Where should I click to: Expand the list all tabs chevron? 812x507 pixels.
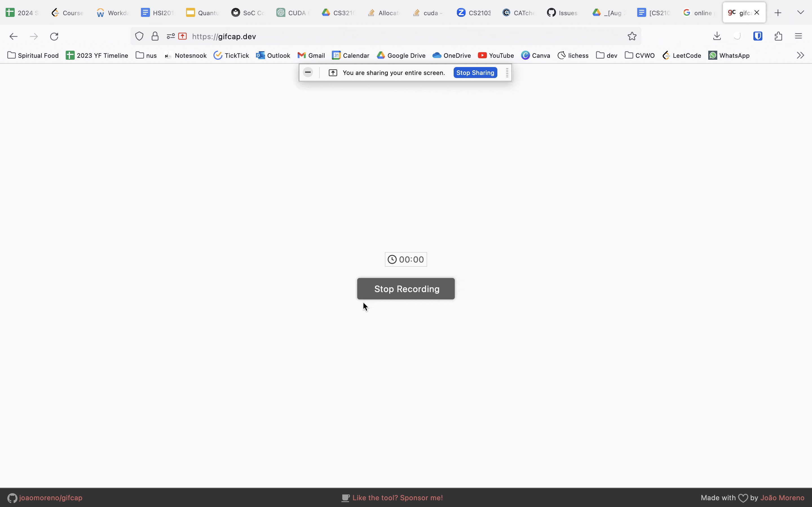pos(801,13)
